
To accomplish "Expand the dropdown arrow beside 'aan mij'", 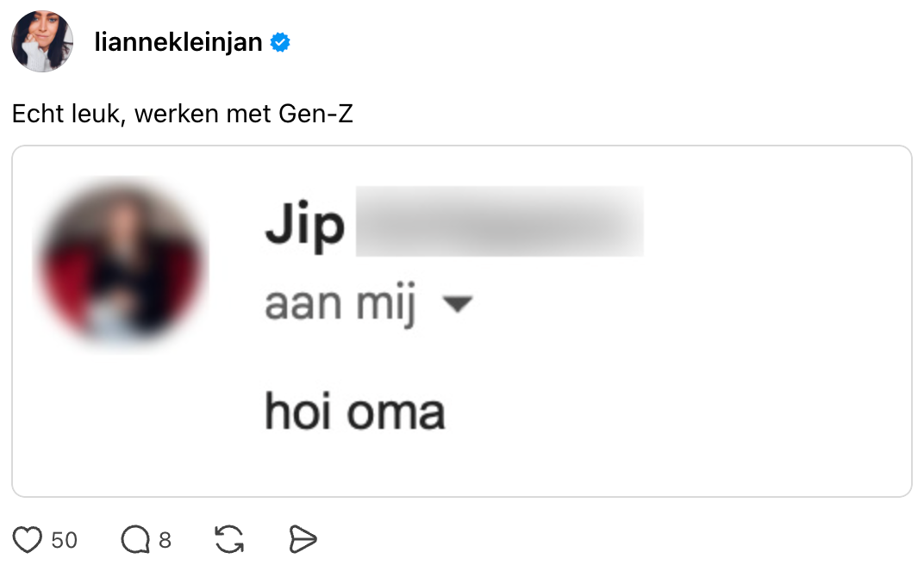I will pos(456,304).
